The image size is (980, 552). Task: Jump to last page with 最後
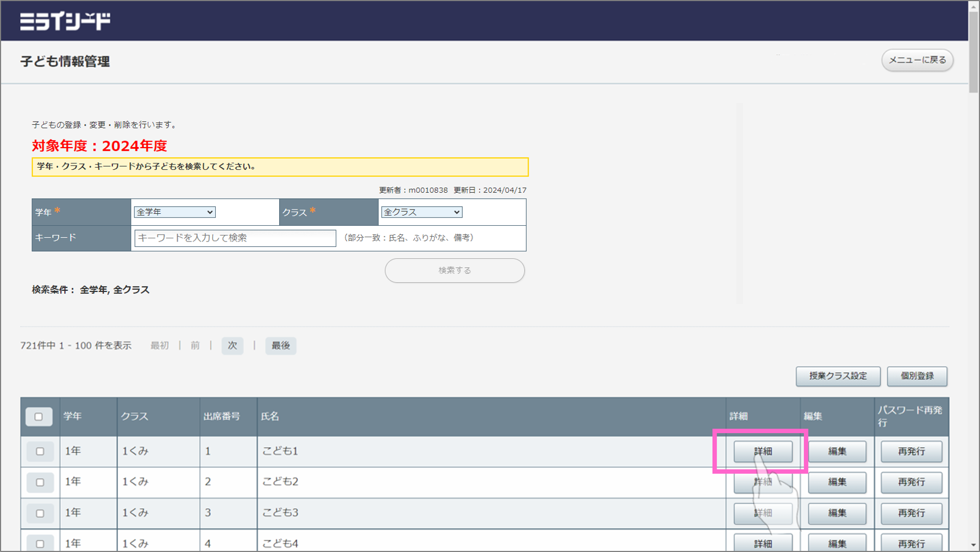pyautogui.click(x=280, y=346)
